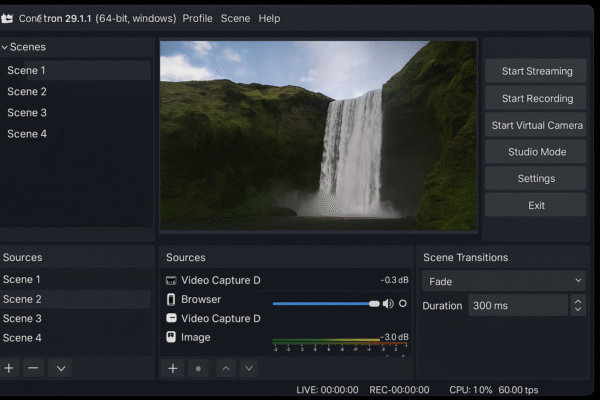Collapse the Scenes panel chevron
Screen dimensions: 600x400
pos(5,47)
